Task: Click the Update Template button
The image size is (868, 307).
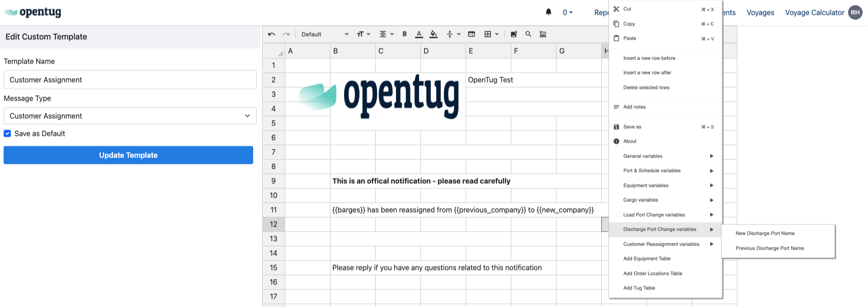Action: point(128,155)
